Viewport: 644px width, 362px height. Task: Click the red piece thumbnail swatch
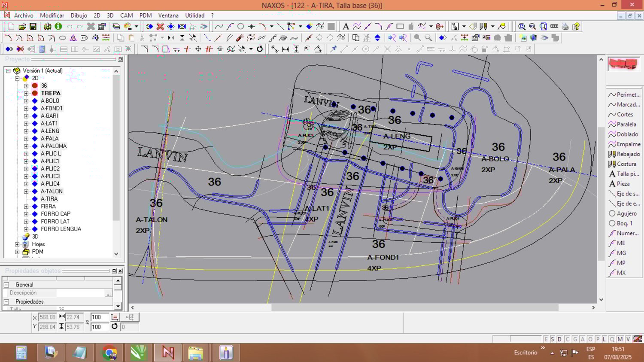(623, 64)
